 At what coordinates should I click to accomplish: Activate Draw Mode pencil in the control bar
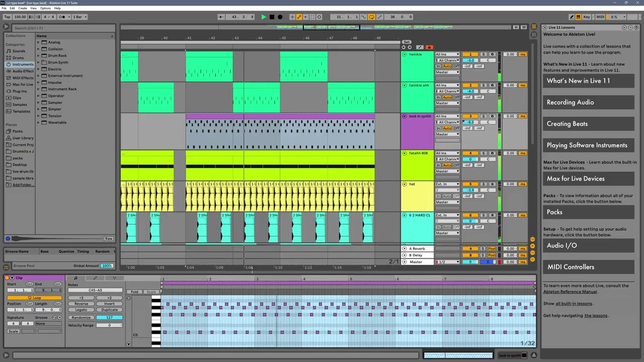(x=572, y=17)
